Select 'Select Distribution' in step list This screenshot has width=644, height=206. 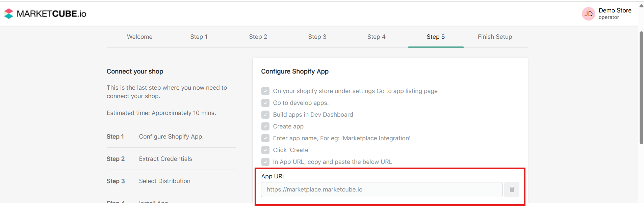165,181
